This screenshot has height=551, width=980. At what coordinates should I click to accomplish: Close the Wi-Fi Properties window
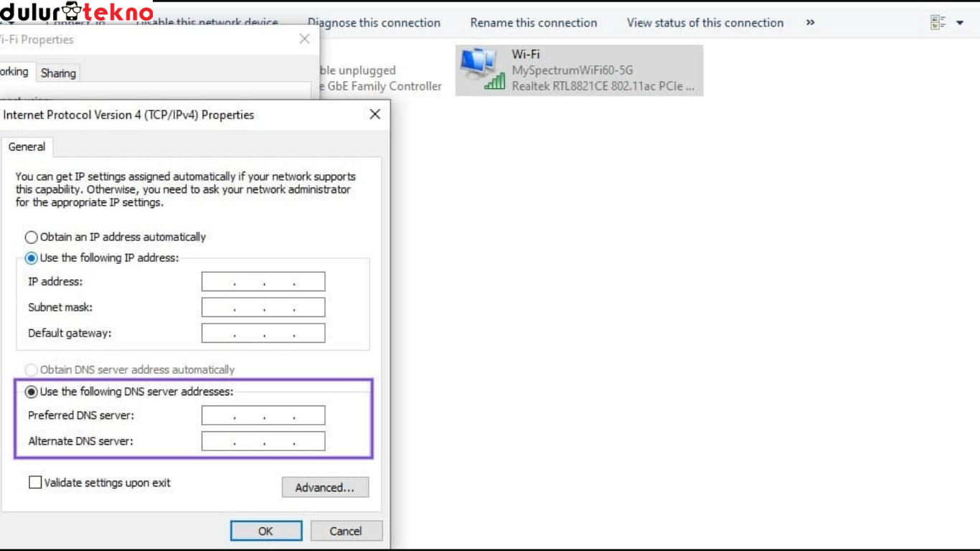tap(304, 39)
